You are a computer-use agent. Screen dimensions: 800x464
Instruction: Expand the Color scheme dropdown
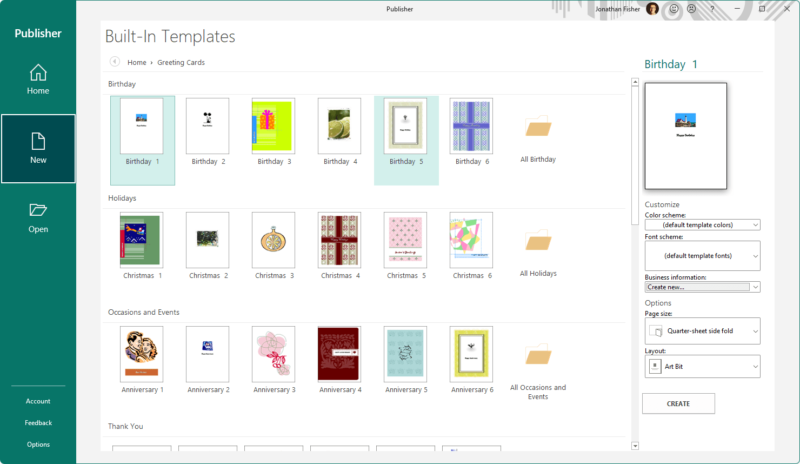(702, 225)
